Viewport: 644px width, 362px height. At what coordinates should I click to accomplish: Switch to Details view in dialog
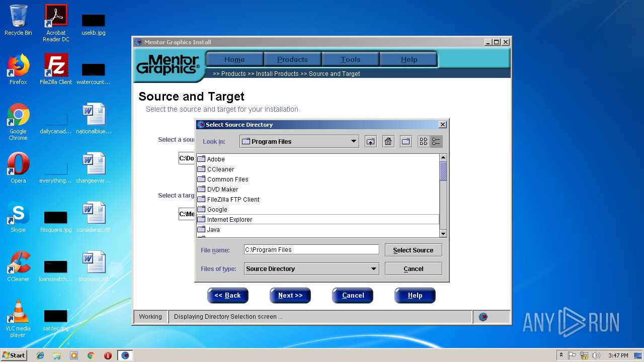tap(436, 142)
